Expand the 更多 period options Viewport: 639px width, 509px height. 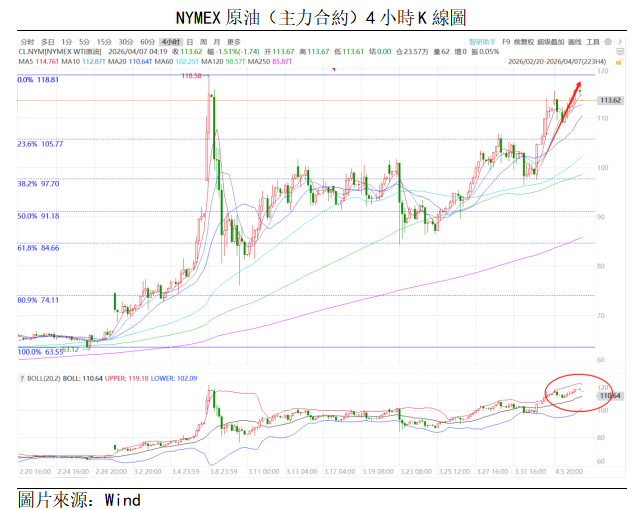coord(233,42)
